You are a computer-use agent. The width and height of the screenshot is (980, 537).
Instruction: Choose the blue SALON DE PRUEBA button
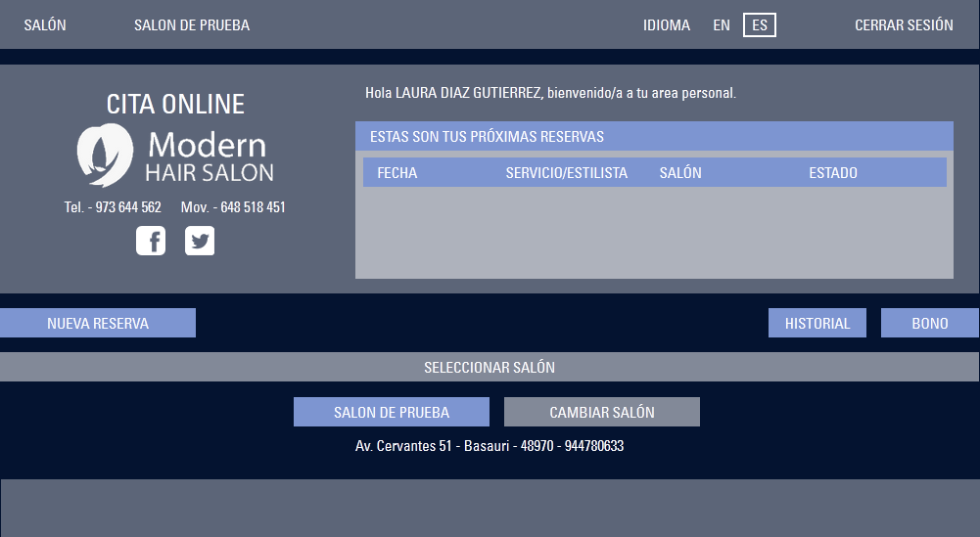pos(392,412)
